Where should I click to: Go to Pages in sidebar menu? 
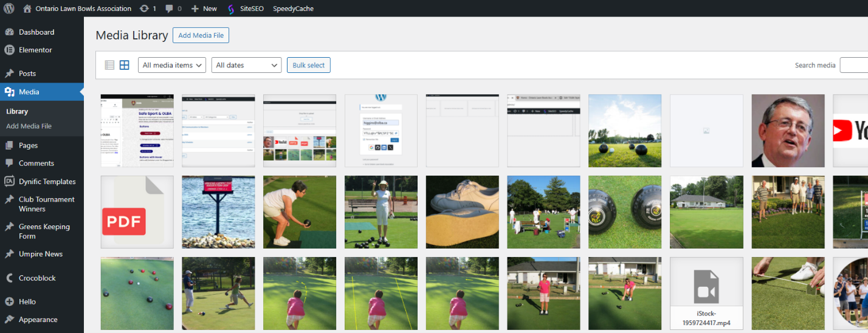28,145
